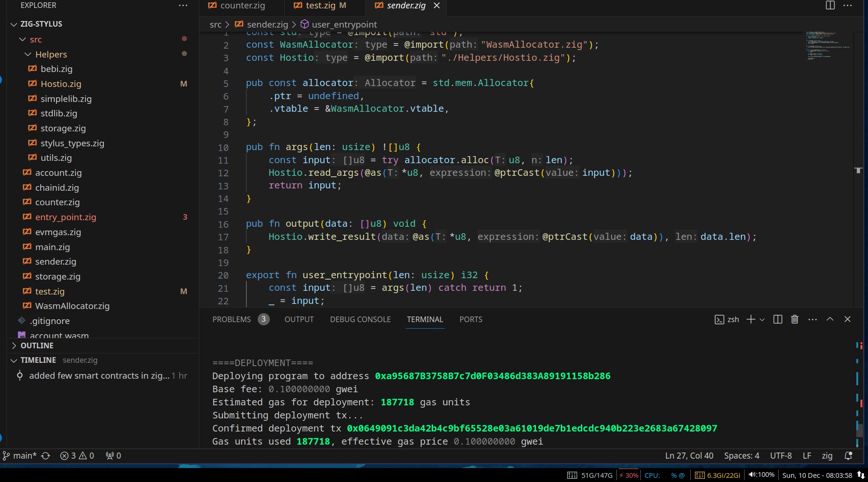Image resolution: width=868 pixels, height=482 pixels.
Task: Close the bottom panel
Action: click(x=847, y=319)
